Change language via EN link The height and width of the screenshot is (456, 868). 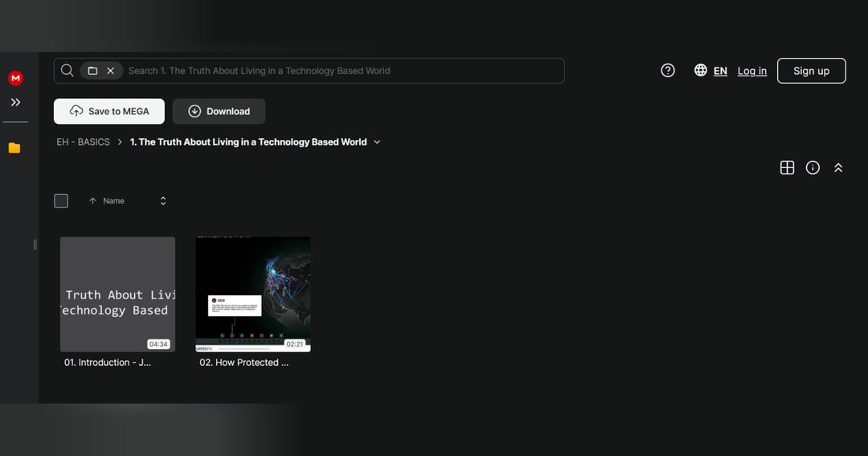[x=720, y=71]
